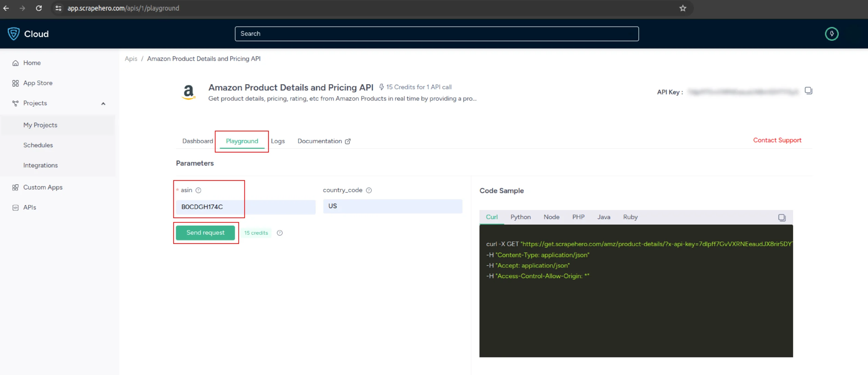
Task: Click the Amazon Product Details and Pricing API breadcrumb
Action: coord(204,59)
